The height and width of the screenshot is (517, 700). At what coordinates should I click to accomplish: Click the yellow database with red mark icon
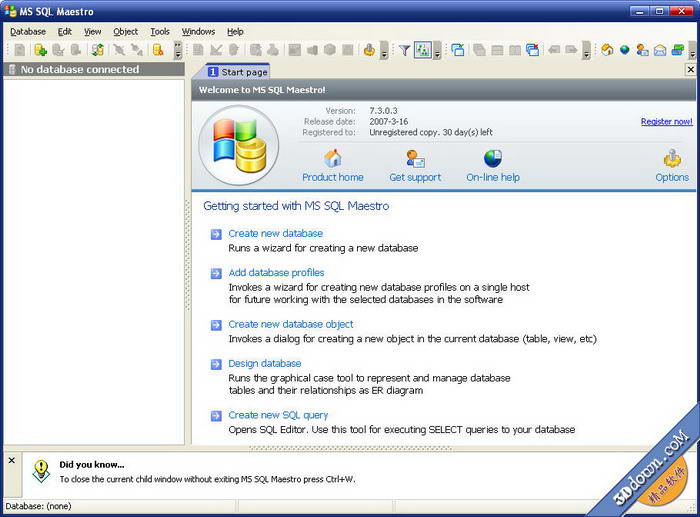point(158,50)
